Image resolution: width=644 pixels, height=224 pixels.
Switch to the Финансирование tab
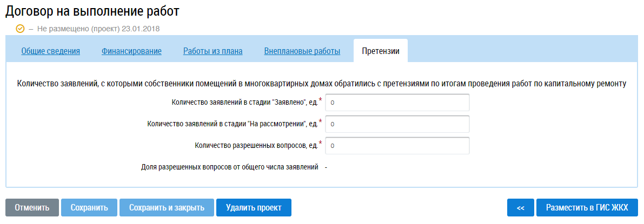pos(131,51)
